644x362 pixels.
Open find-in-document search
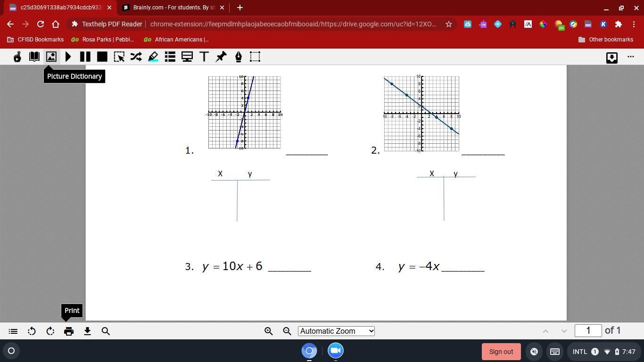click(x=106, y=331)
